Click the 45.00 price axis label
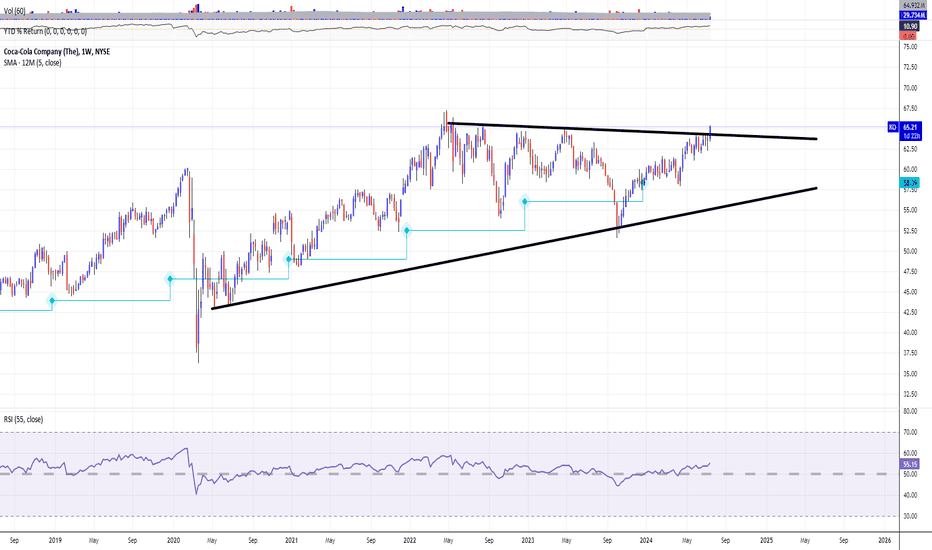This screenshot has width=932, height=550. point(910,292)
